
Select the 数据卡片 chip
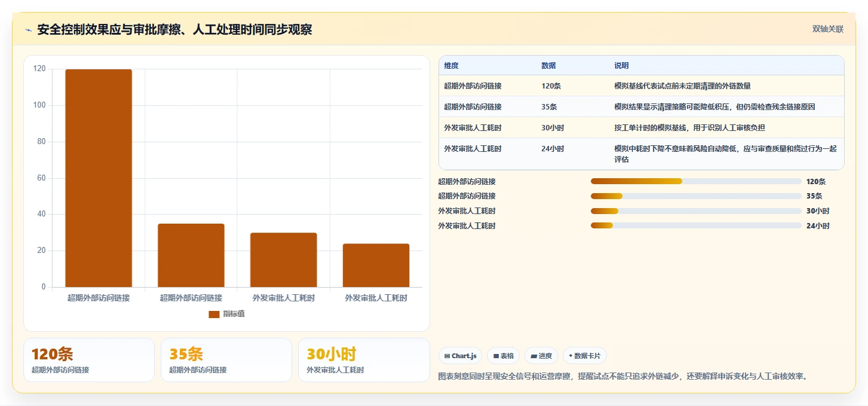pos(584,356)
